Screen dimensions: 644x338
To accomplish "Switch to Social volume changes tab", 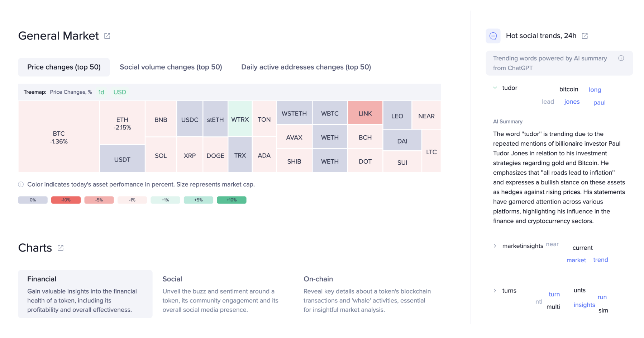I will (x=171, y=67).
